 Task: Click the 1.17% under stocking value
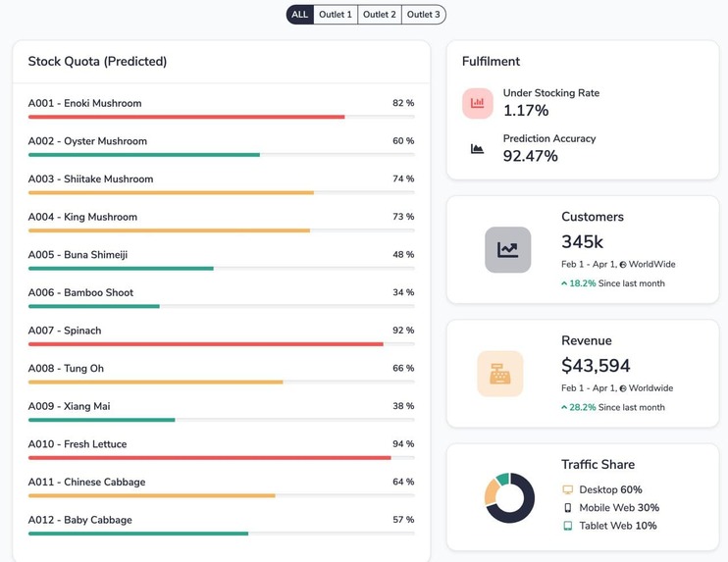pos(526,111)
